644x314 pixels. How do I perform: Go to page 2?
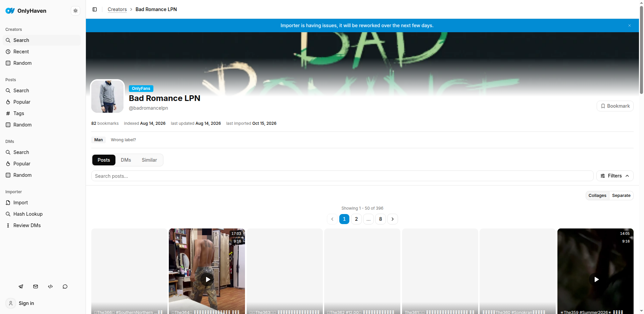(x=356, y=219)
